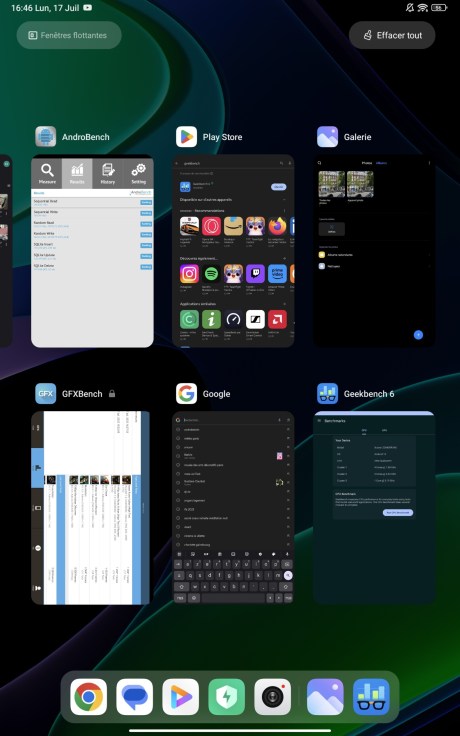Tap Sequential Read row in AndroBench
The image size is (460, 736).
click(x=92, y=202)
